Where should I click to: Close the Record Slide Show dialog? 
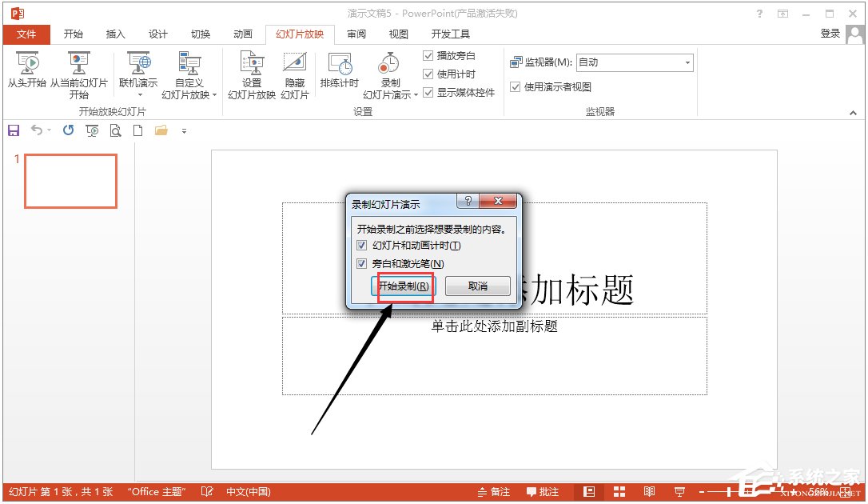[498, 201]
